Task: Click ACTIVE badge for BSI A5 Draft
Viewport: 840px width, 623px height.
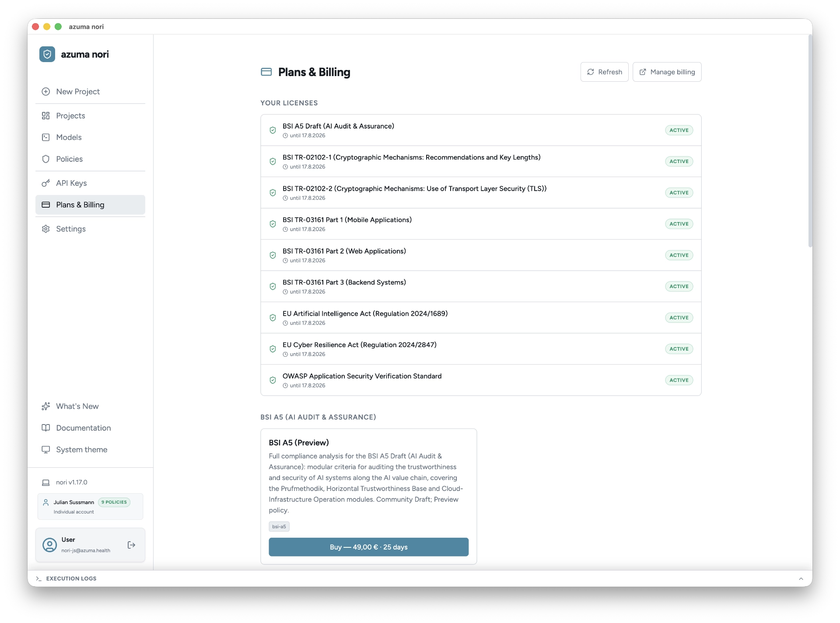Action: pos(679,130)
